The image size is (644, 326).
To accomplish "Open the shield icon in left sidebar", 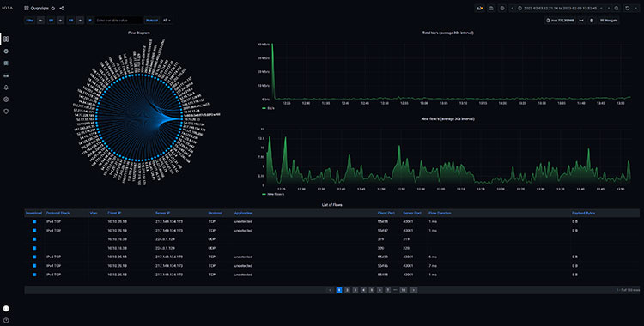I will coord(6,112).
